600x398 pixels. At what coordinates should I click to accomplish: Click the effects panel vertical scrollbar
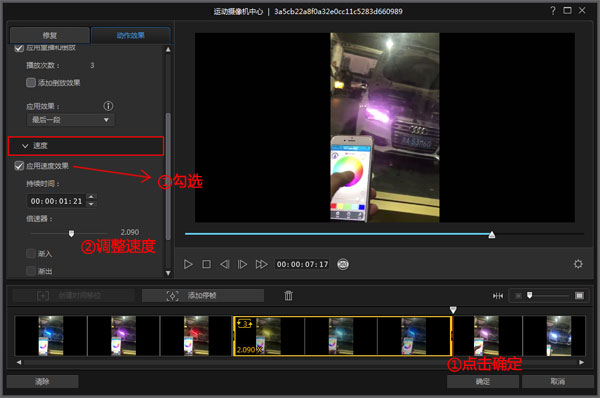coord(168,176)
